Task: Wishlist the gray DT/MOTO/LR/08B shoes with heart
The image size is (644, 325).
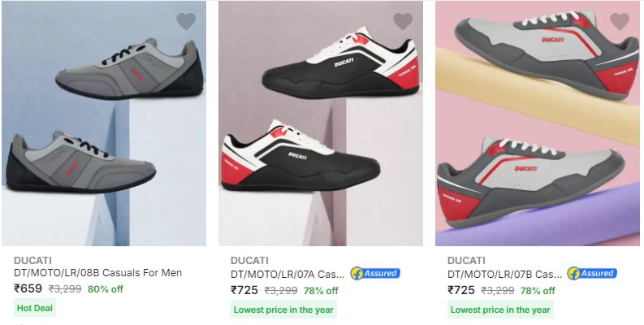Action: point(186,22)
